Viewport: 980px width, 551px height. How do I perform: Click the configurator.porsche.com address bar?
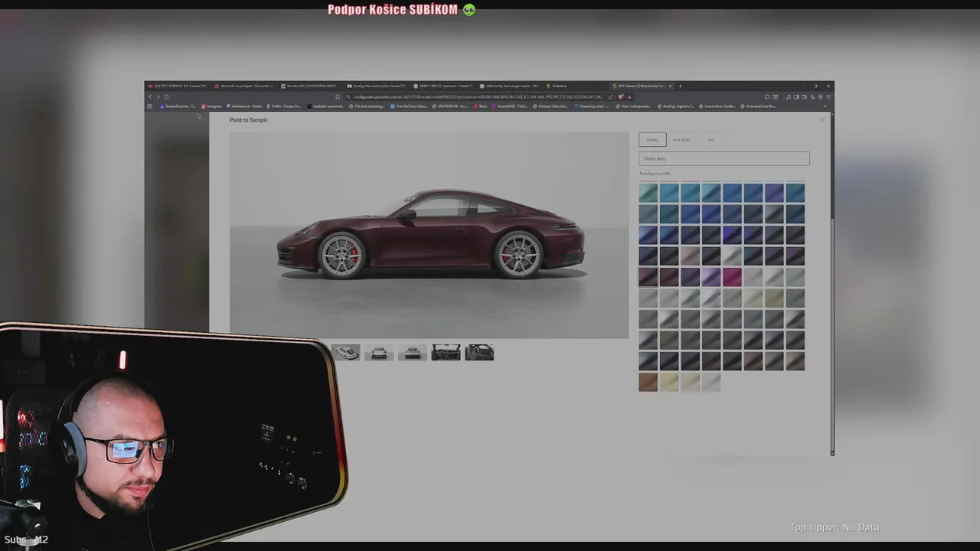click(479, 96)
